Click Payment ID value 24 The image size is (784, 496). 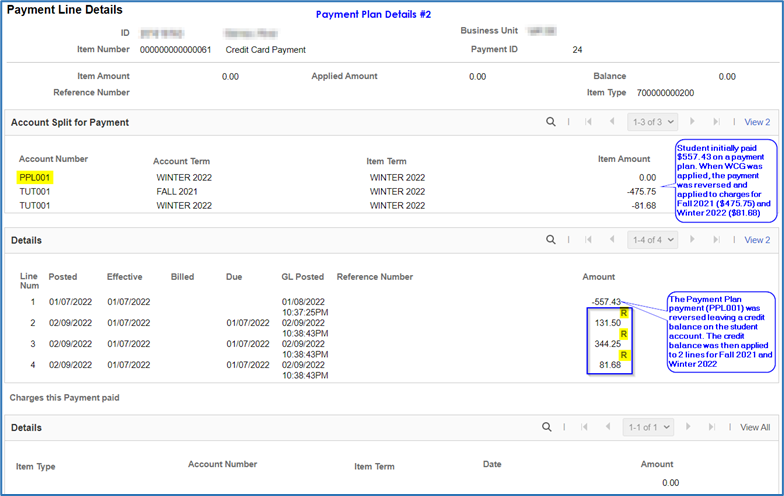click(x=577, y=50)
